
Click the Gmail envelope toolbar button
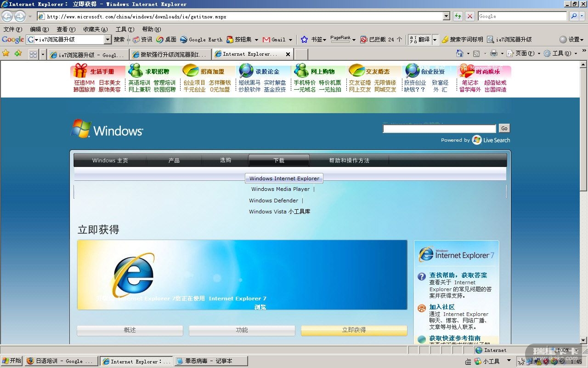(x=274, y=40)
